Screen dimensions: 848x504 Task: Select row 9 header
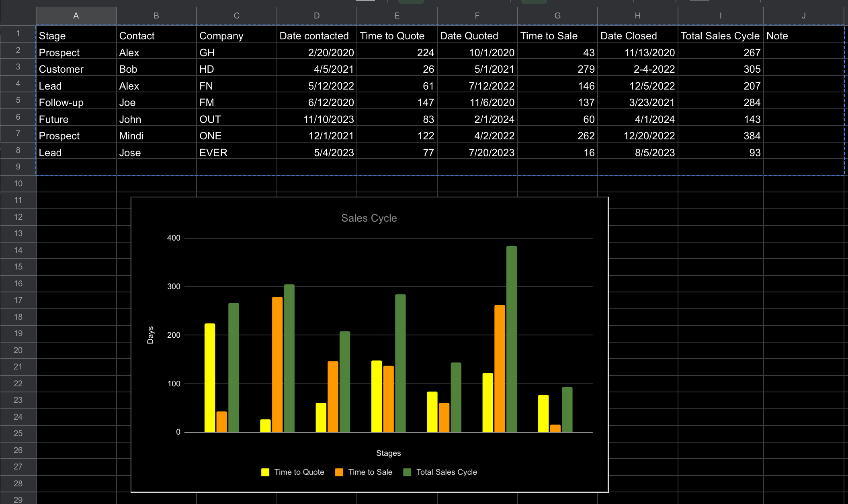(x=18, y=167)
